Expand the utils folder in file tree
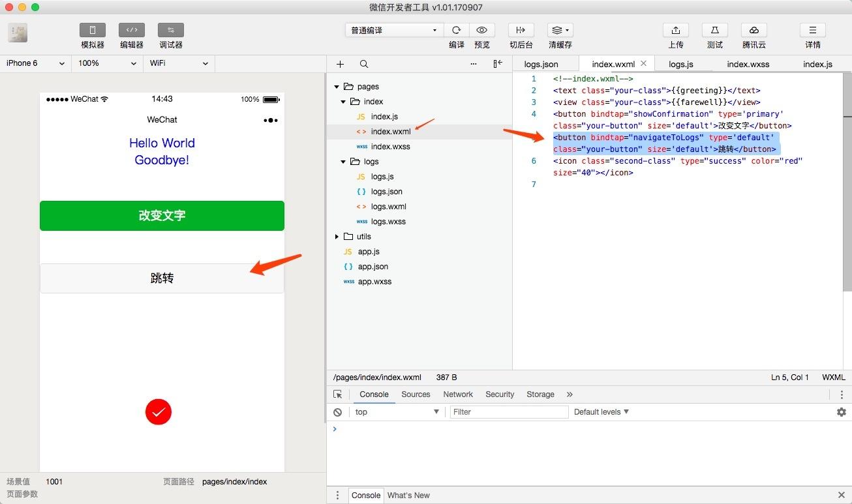The height and width of the screenshot is (504, 852). click(x=337, y=237)
